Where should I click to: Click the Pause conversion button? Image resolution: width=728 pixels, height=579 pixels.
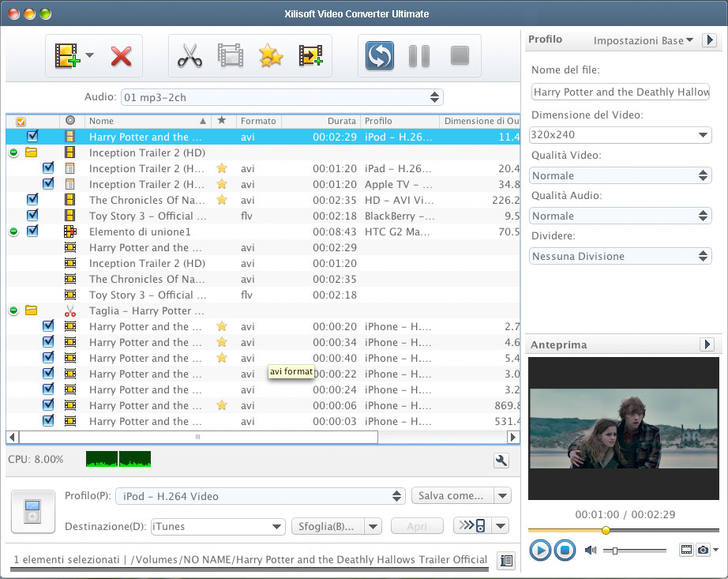click(419, 56)
